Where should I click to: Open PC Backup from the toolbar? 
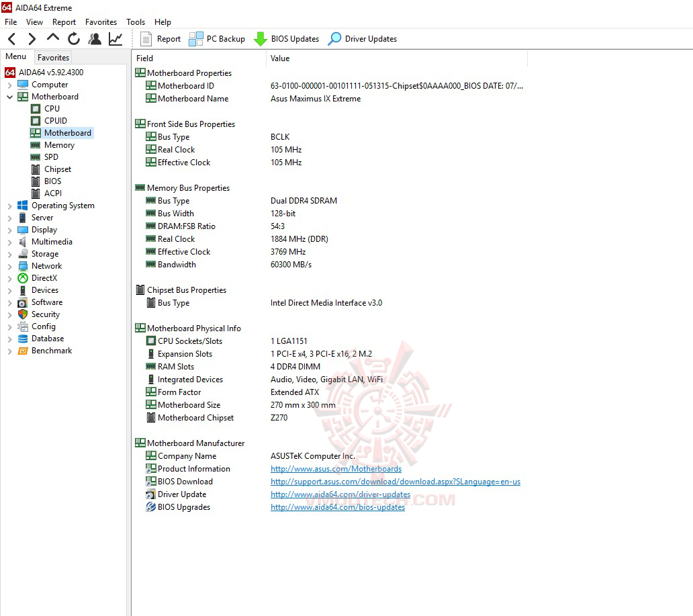click(216, 39)
